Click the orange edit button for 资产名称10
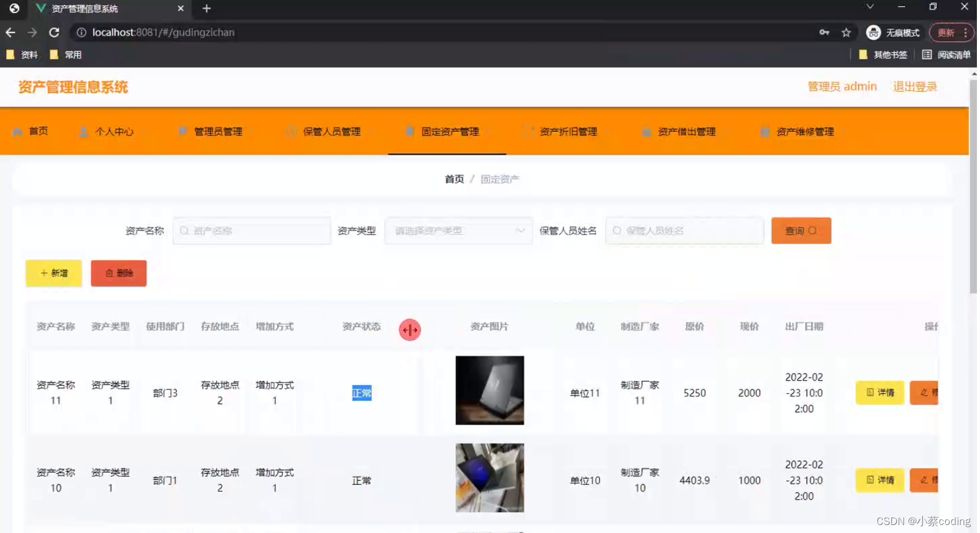This screenshot has width=980, height=533. pos(924,480)
